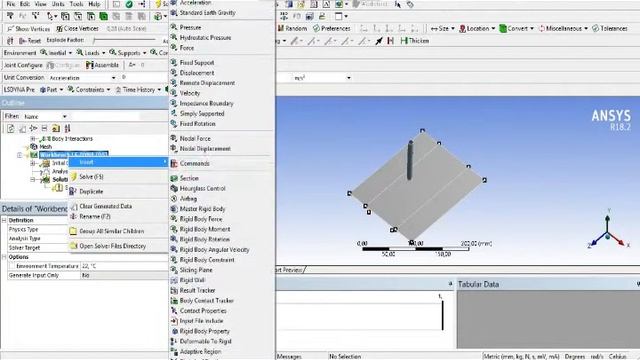This screenshot has width=640, height=360.
Task: Open the Location dropdown in toolbar
Action: coord(477,28)
